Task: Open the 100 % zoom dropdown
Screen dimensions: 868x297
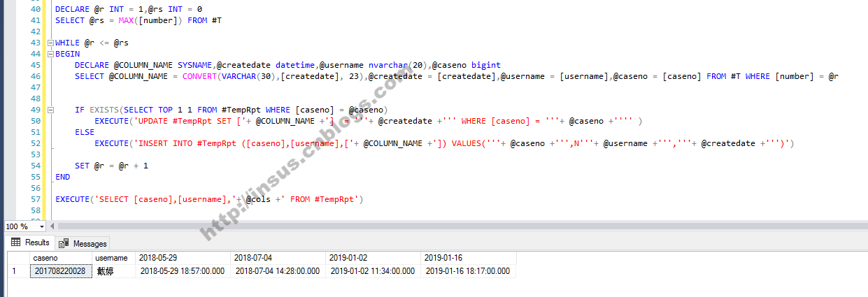Action: tap(42, 226)
